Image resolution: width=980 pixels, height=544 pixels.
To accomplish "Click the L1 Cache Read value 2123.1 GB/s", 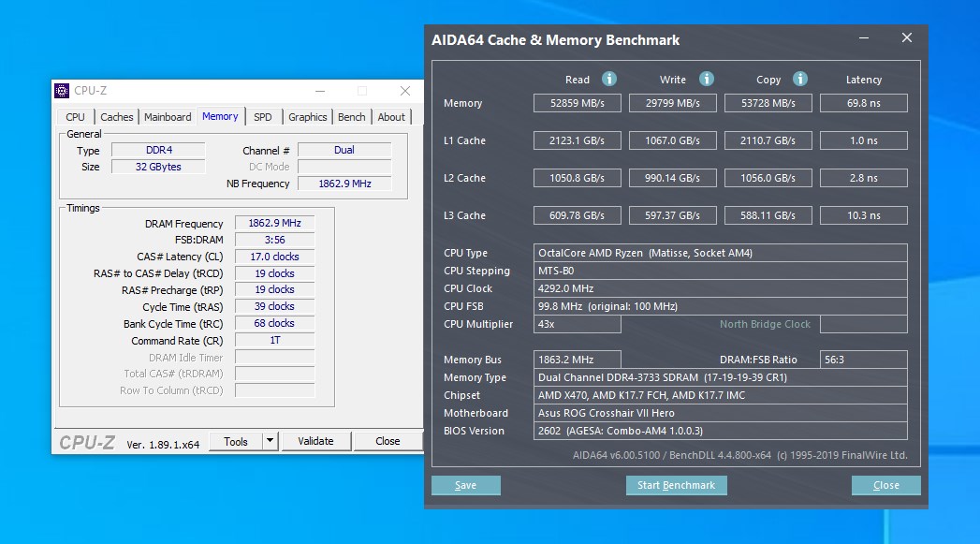I will point(578,140).
